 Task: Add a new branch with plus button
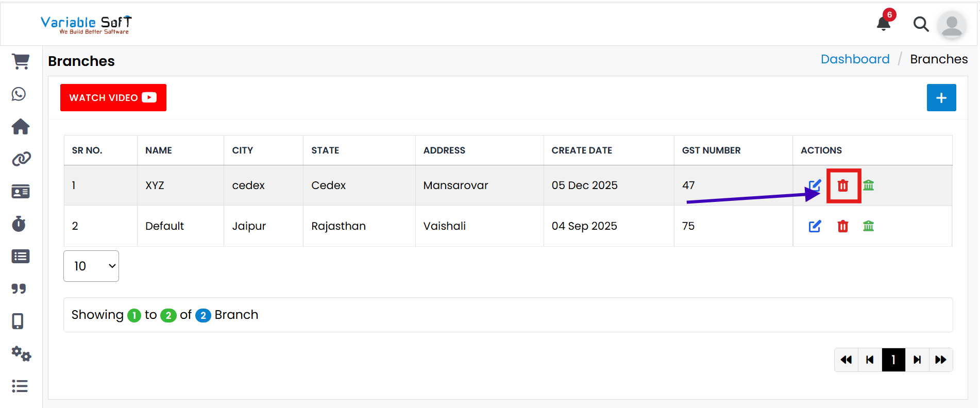[x=941, y=98]
